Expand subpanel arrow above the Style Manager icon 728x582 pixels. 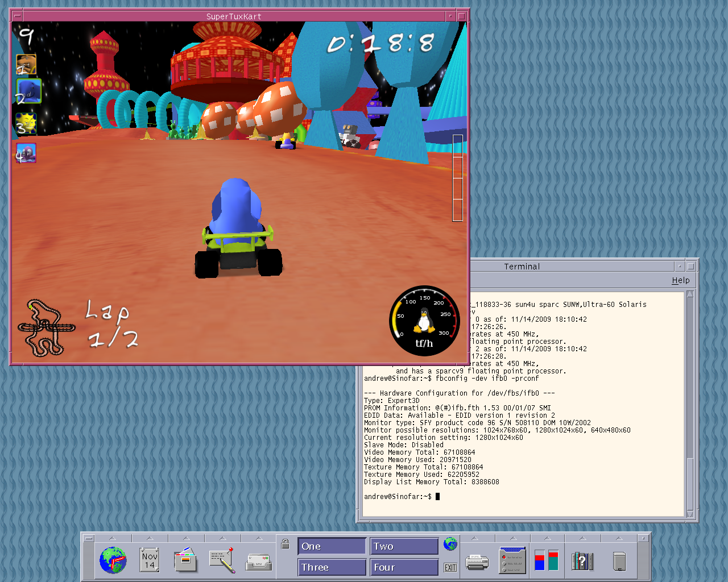512,538
